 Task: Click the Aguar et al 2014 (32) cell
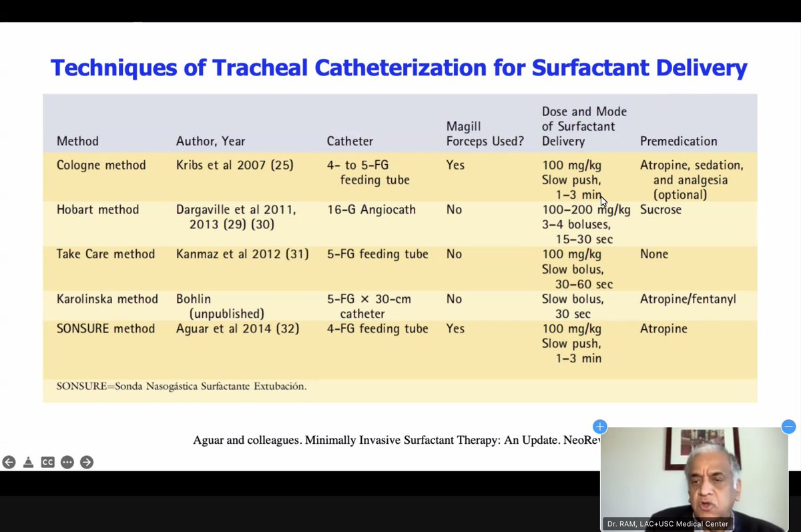(x=237, y=328)
